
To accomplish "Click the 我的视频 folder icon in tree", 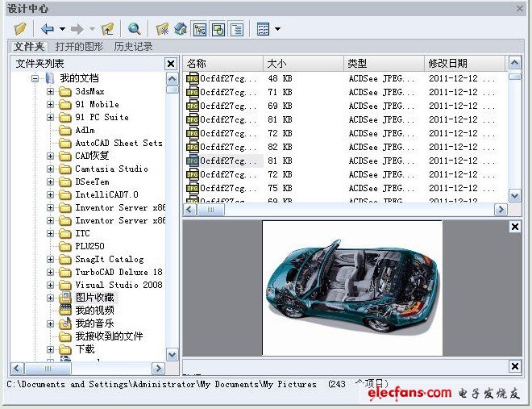I will [x=65, y=311].
